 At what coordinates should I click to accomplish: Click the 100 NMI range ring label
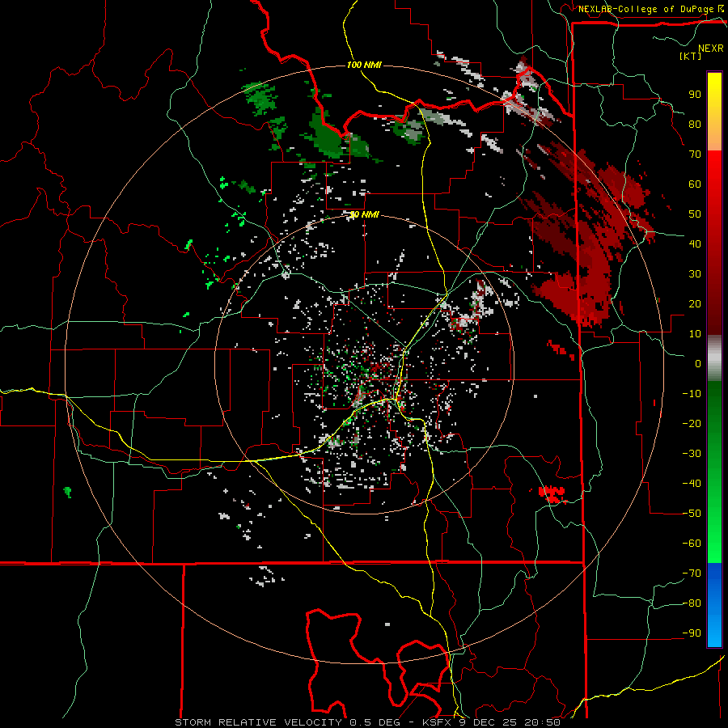pos(364,65)
